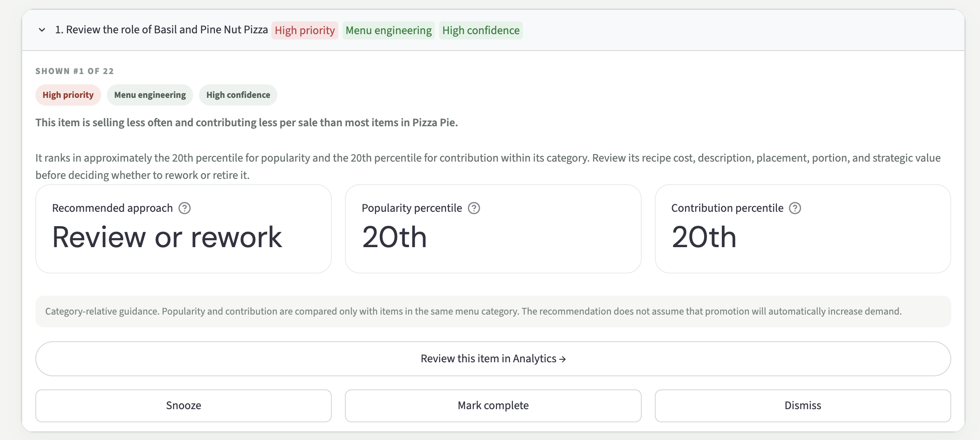Click the 'This item is selling less often' summary
This screenshot has width=980, height=440.
247,123
